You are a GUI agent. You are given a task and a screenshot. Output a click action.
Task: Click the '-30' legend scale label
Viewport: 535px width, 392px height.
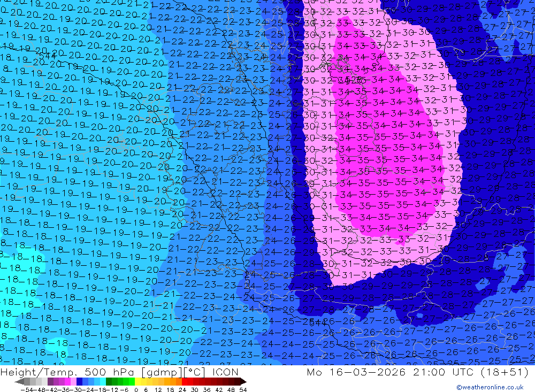(76, 390)
